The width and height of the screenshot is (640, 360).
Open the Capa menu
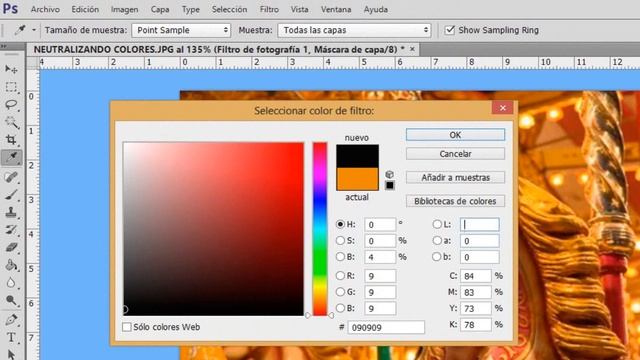coord(160,9)
